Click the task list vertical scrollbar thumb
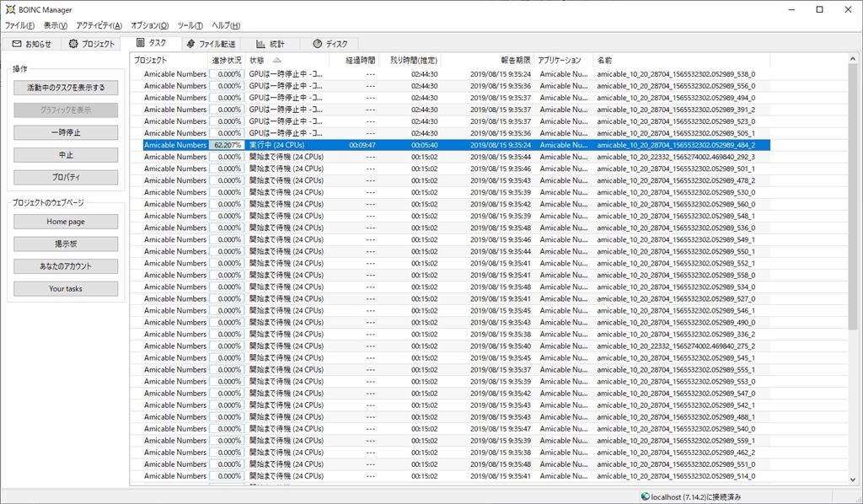Viewport: 863px width, 504px height. 853,197
